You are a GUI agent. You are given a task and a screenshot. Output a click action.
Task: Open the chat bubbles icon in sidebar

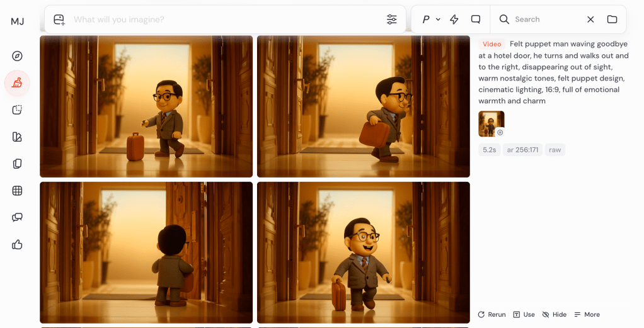point(18,217)
